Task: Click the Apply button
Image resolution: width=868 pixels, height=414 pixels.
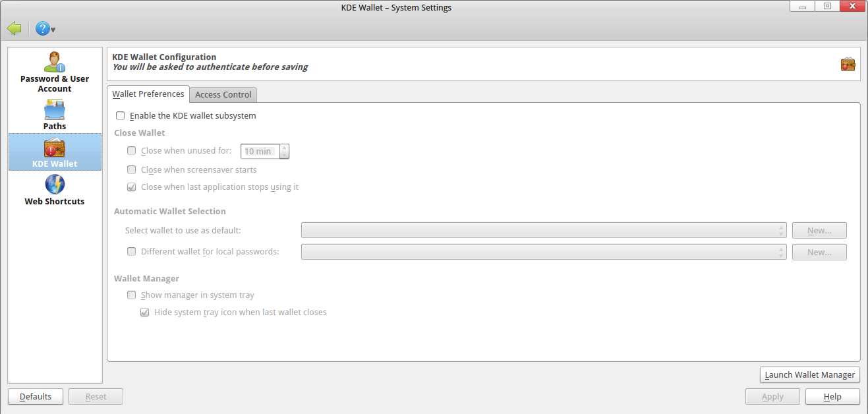Action: pos(772,397)
